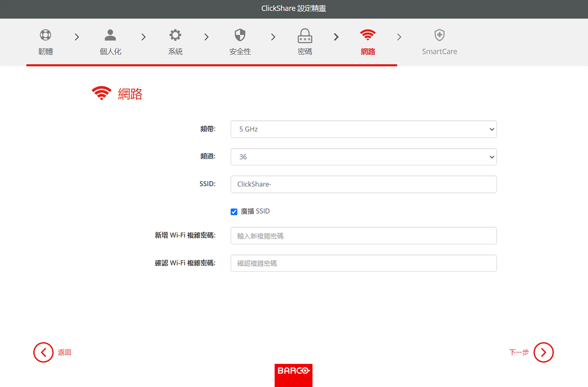Focus the 新增 Wi-Fi 複雜密碼 field
Image resolution: width=588 pixels, height=387 pixels.
363,236
